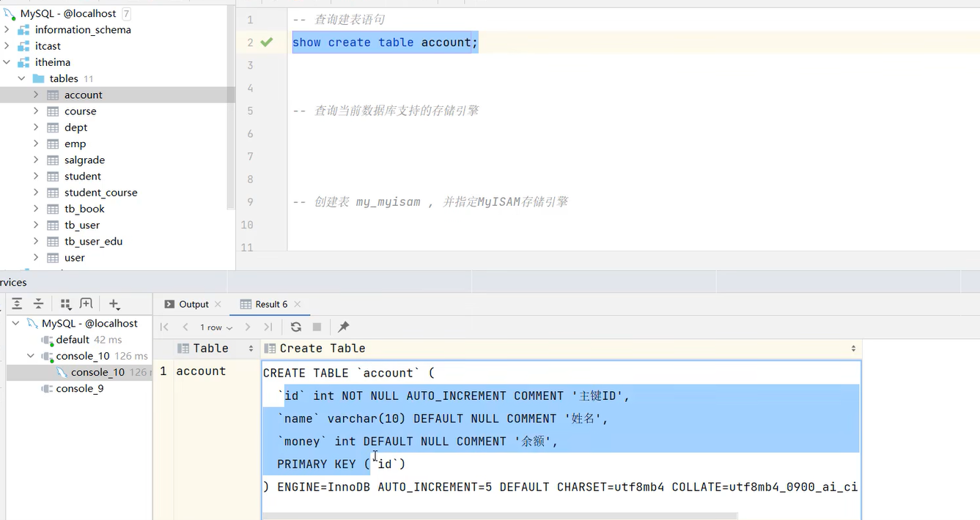Click the Expand All icon in Services toolbar
980x520 pixels.
pos(15,303)
